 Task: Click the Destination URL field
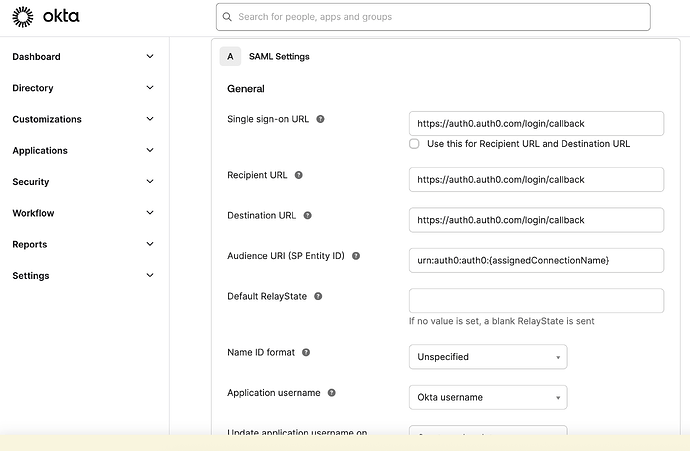(x=536, y=220)
